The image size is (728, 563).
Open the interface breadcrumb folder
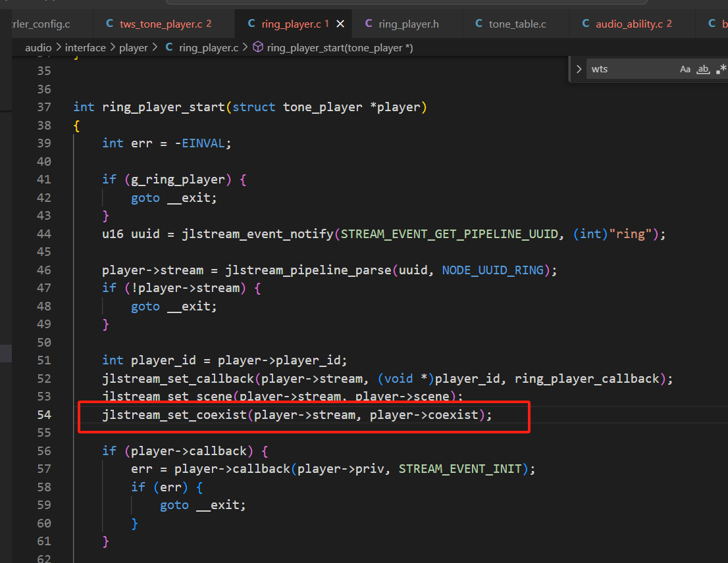coord(86,48)
